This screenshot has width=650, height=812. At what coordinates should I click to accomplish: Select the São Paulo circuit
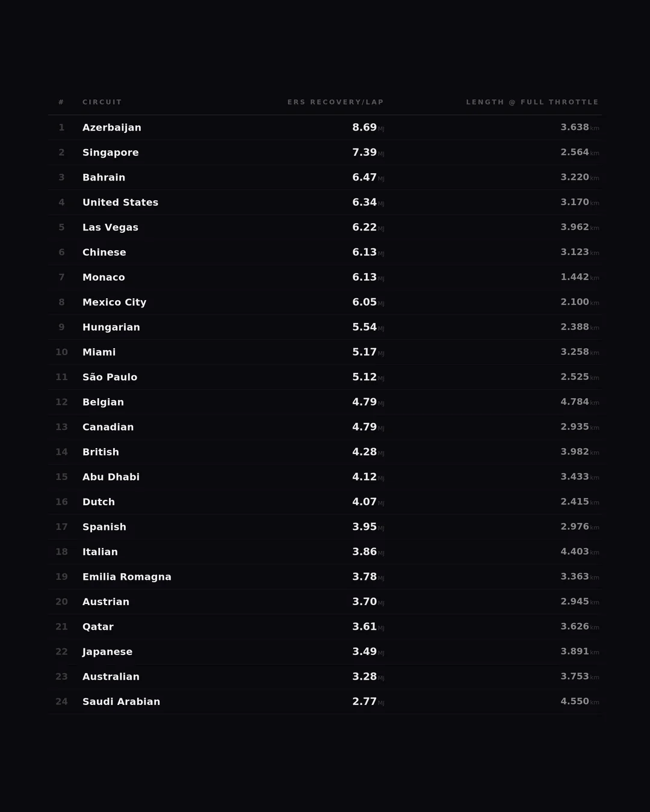110,377
